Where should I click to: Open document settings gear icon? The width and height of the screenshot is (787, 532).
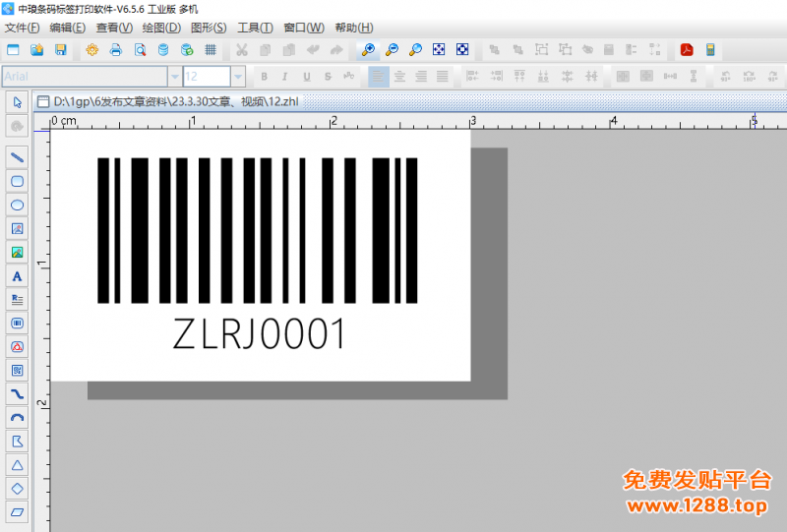[91, 50]
